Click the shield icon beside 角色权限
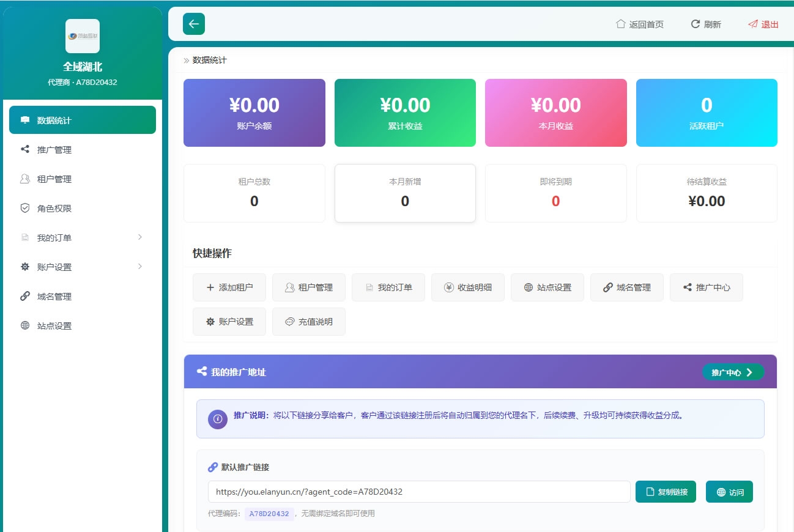Viewport: 794px width, 532px height. tap(25, 208)
